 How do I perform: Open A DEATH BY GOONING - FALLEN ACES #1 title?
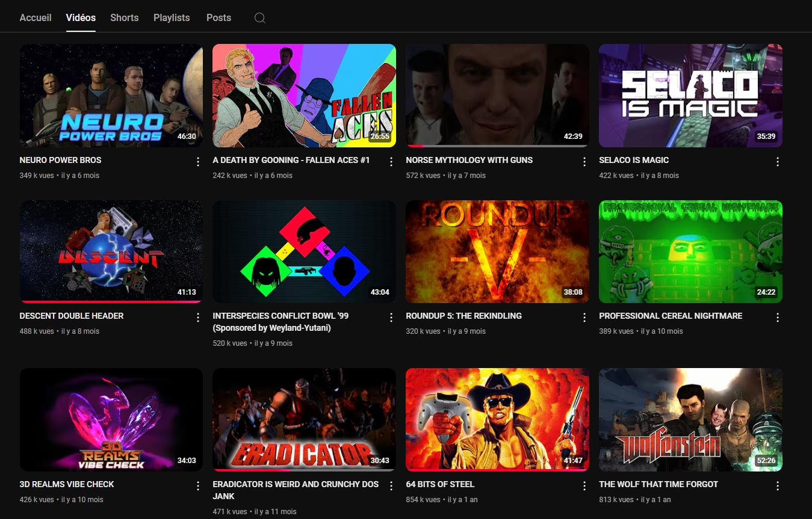coord(291,160)
